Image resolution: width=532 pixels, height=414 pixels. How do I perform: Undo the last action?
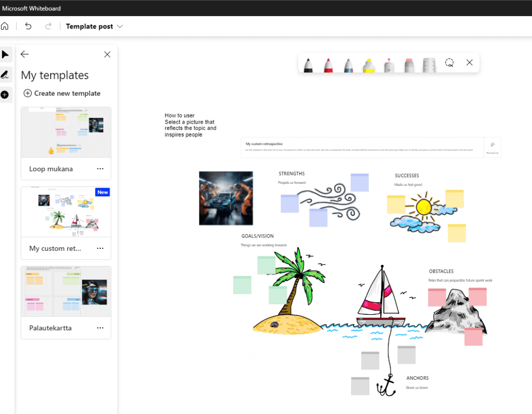coord(28,26)
